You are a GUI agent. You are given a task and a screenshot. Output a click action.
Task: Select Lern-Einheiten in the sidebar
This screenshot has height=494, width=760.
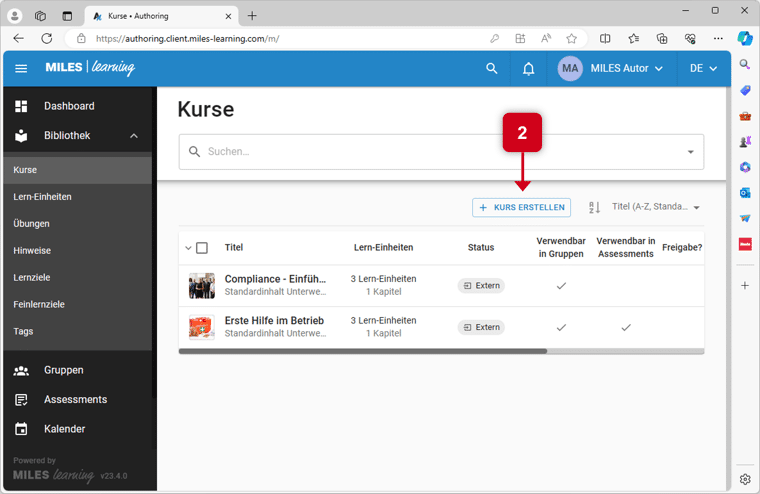[42, 197]
